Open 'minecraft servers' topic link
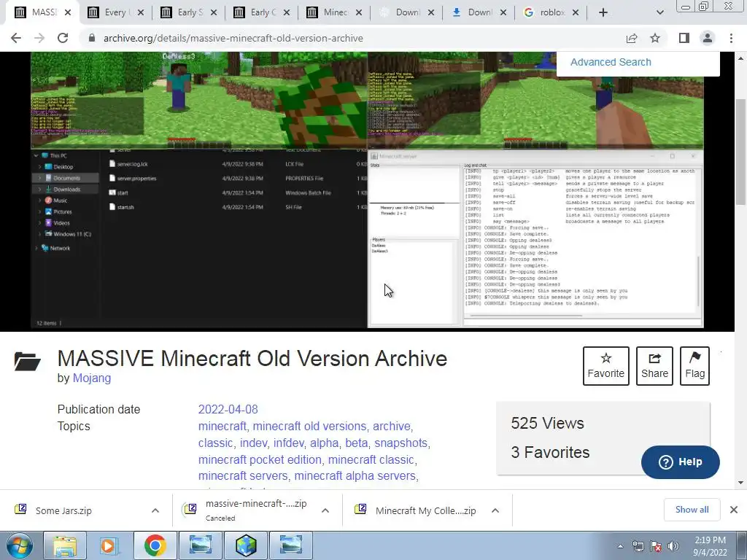This screenshot has height=560, width=747. (243, 475)
